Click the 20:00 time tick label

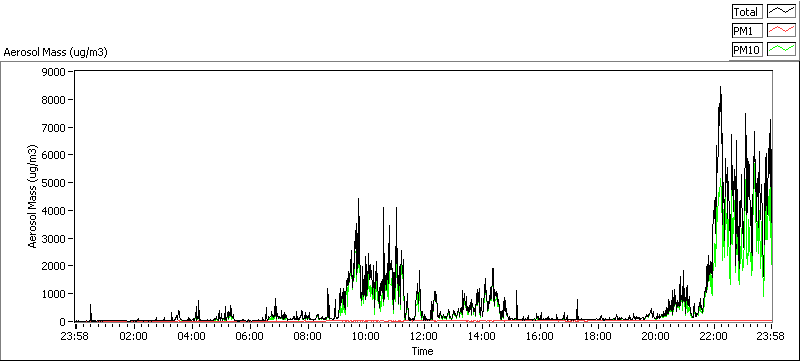pos(655,337)
